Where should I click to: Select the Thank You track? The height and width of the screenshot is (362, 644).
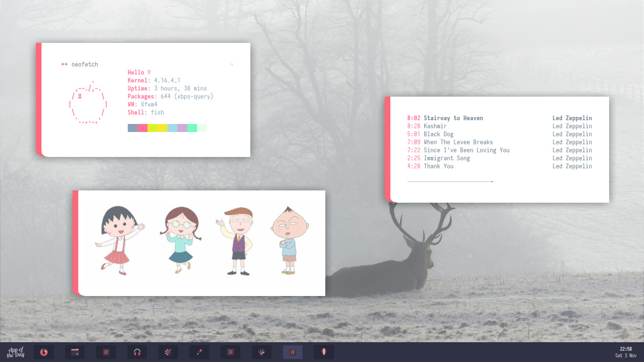tap(438, 166)
